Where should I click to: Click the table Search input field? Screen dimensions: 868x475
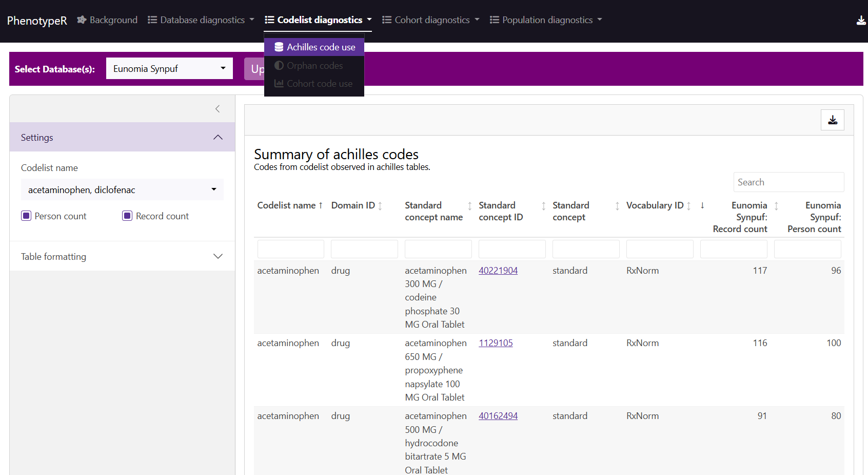(788, 182)
